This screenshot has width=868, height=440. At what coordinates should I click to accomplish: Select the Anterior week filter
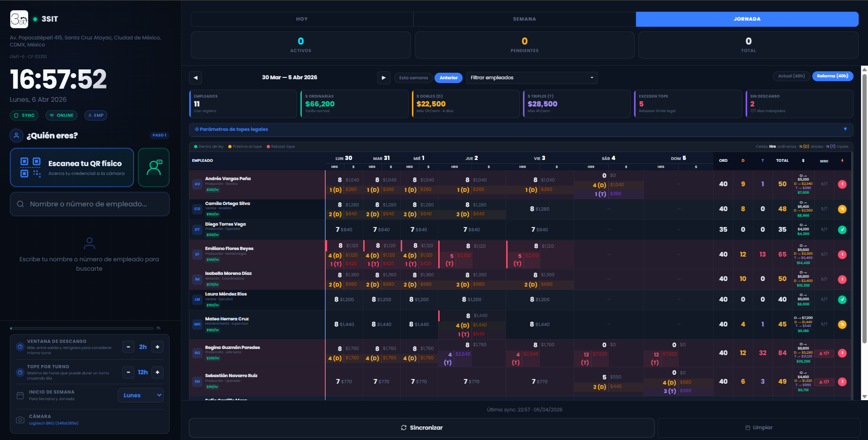tap(449, 78)
